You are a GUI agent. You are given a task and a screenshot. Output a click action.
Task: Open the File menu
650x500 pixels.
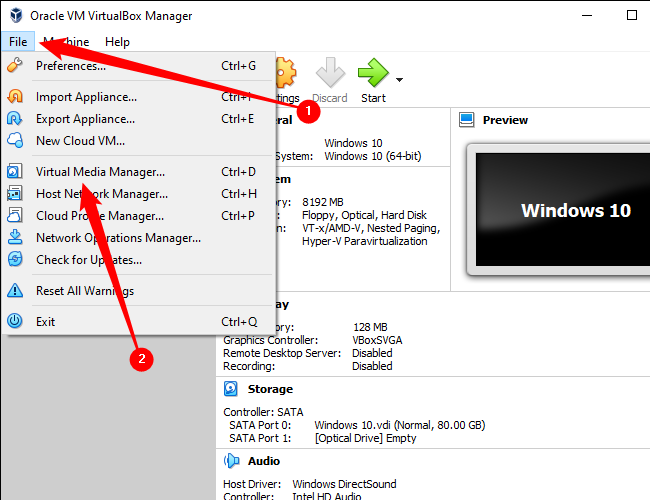(18, 42)
